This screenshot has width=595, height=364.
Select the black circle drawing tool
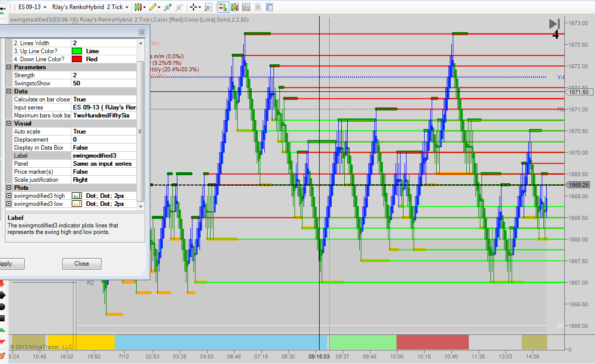3,307
